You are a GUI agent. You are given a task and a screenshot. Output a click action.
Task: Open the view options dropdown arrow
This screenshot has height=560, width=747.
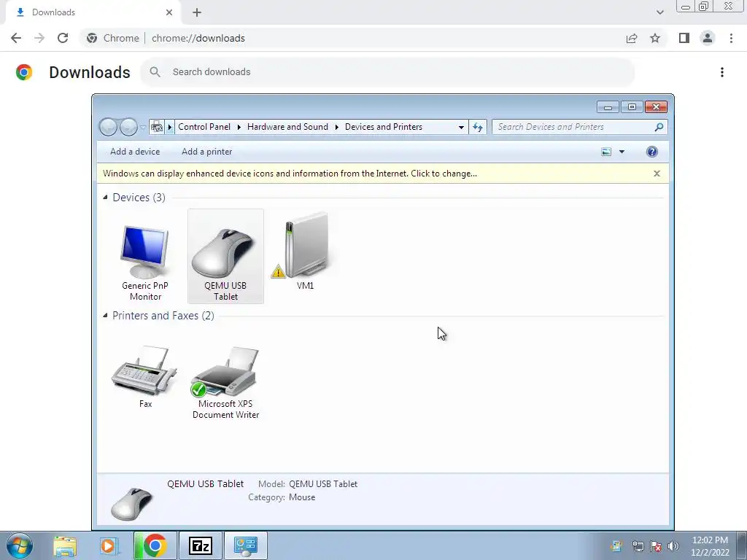622,152
